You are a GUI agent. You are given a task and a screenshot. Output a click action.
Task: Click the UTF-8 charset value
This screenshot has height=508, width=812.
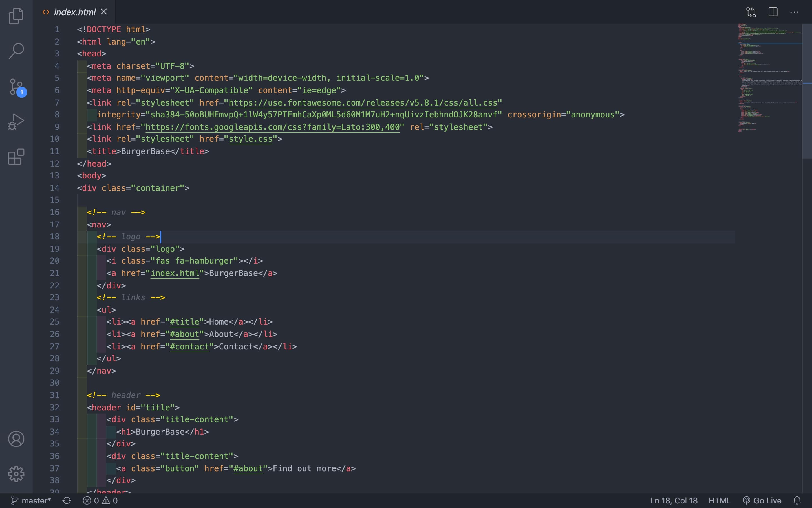(172, 66)
